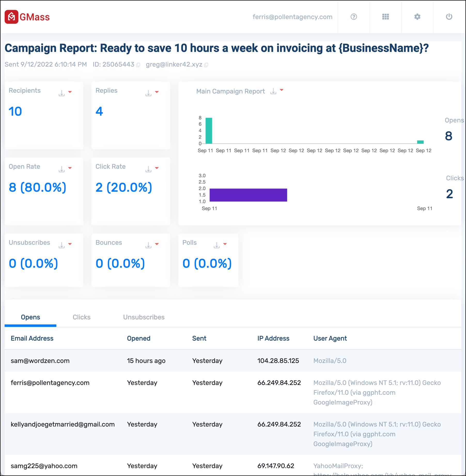466x476 pixels.
Task: Click the purple Clicks bar
Action: pos(248,195)
